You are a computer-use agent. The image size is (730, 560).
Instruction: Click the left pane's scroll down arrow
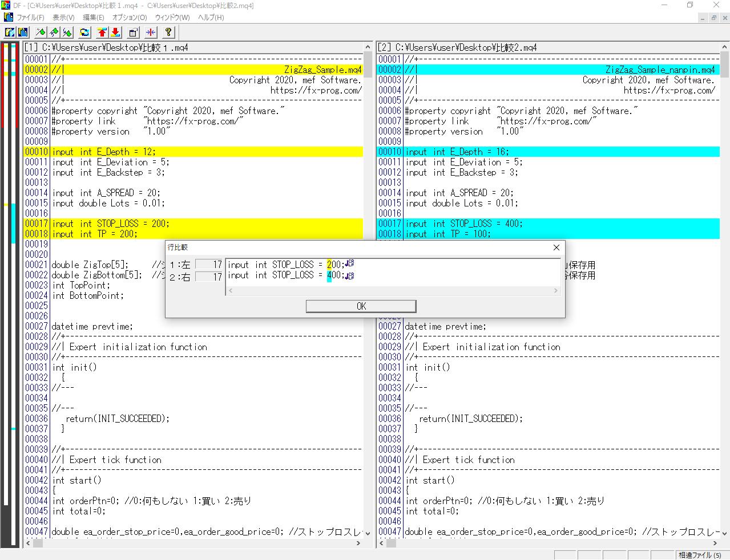pos(368,533)
